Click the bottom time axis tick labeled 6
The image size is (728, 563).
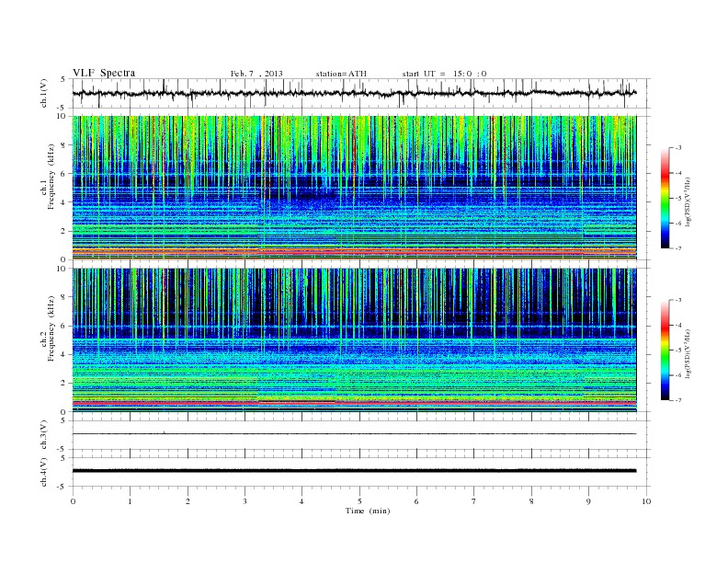coord(416,501)
